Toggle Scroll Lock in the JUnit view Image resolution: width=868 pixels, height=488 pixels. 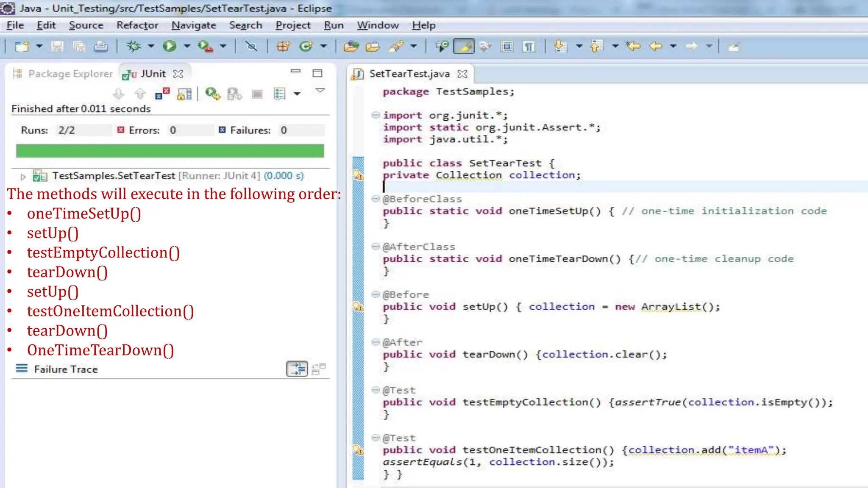[x=184, y=94]
